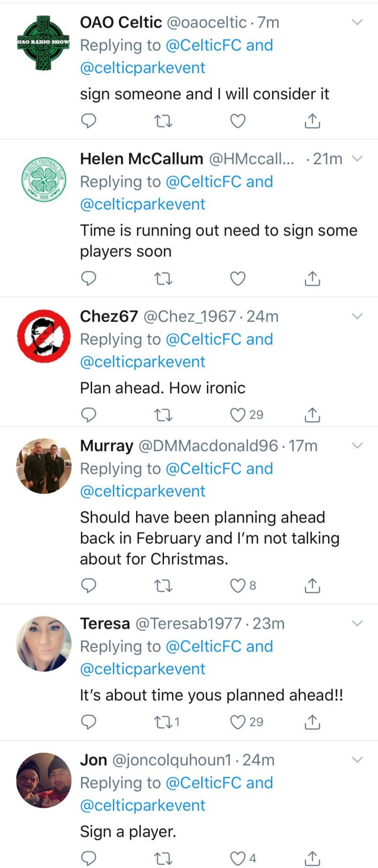The width and height of the screenshot is (378, 868).
Task: Open the chevron menu on Teresa's tweet
Action: point(358,624)
